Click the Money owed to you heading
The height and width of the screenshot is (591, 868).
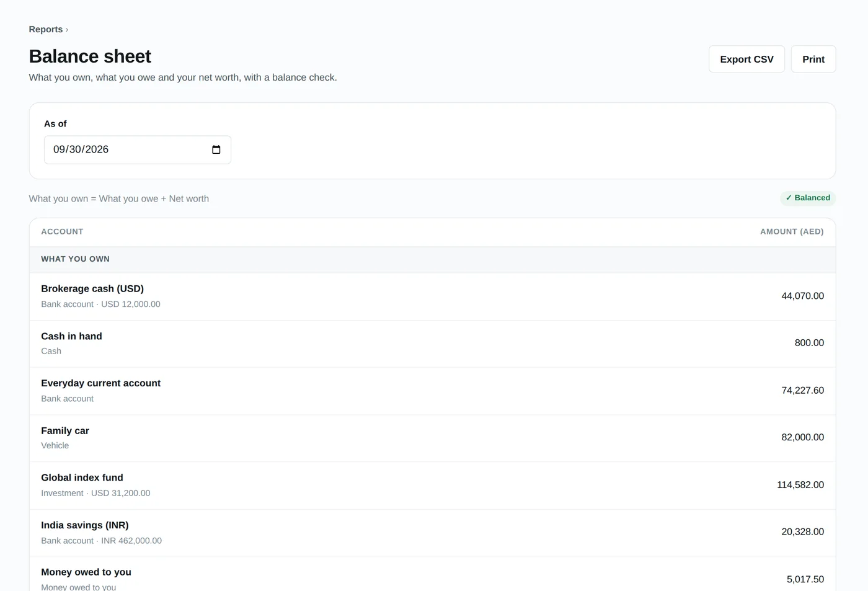[86, 572]
